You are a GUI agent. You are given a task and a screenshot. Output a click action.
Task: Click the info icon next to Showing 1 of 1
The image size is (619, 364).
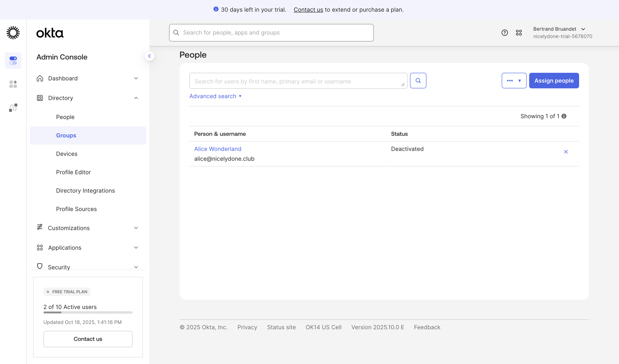click(x=564, y=116)
